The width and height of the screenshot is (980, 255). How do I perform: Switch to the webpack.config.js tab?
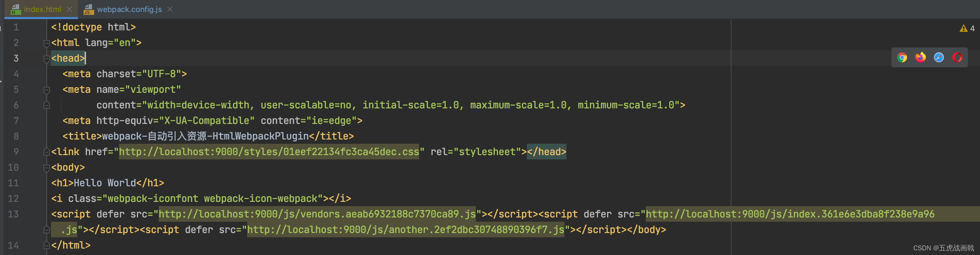(129, 10)
